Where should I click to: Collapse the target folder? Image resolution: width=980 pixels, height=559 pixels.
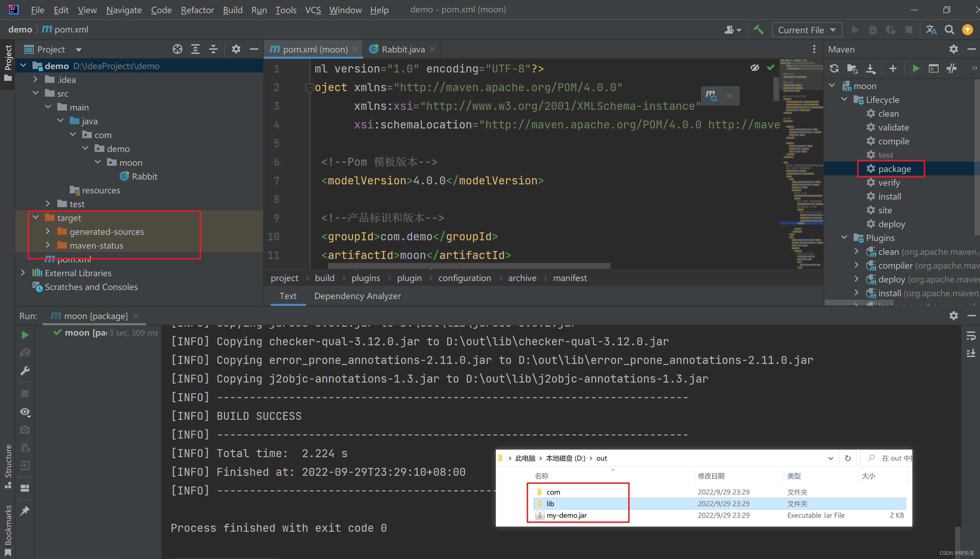(35, 218)
